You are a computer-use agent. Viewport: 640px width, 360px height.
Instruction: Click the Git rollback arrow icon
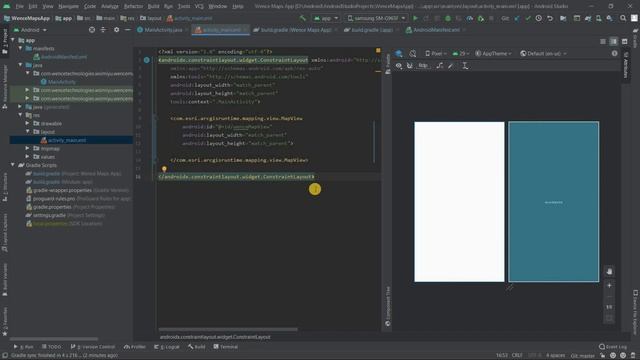click(x=550, y=18)
